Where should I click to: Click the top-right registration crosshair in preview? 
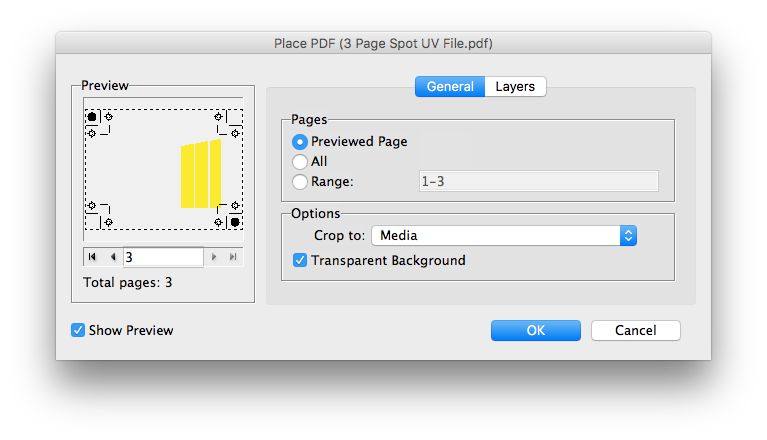218,116
